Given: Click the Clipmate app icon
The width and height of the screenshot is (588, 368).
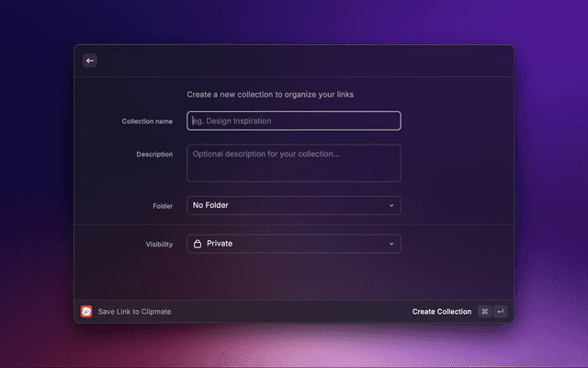Looking at the screenshot, I should click(x=86, y=312).
